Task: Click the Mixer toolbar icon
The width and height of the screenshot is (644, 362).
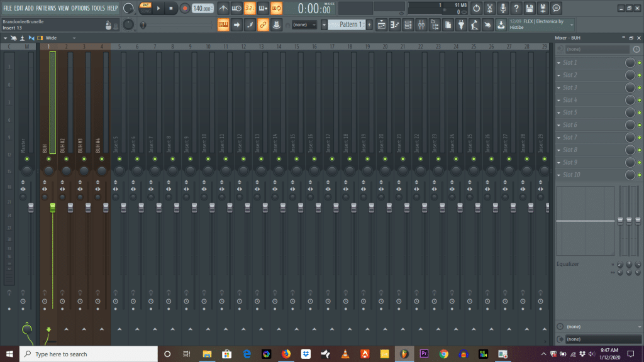Action: tap(421, 25)
